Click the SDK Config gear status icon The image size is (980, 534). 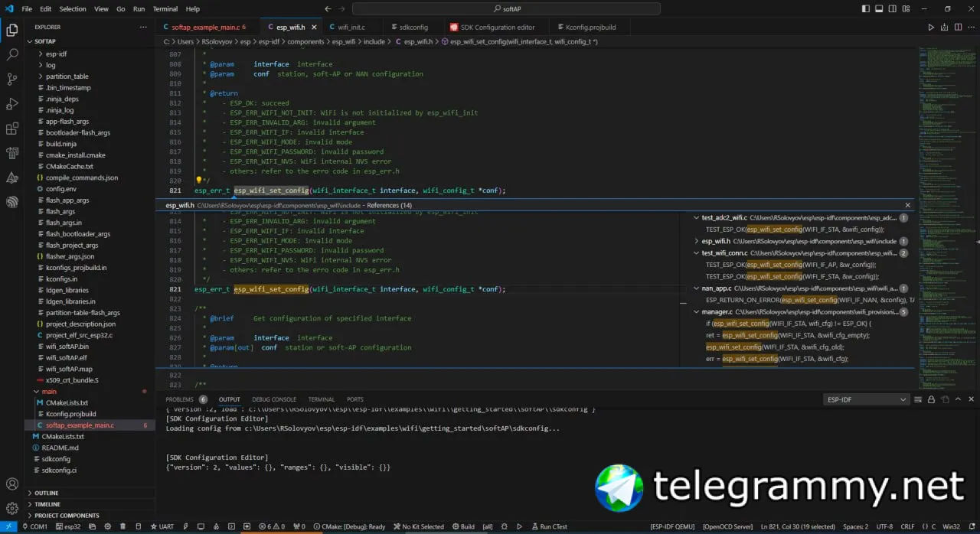(107, 526)
